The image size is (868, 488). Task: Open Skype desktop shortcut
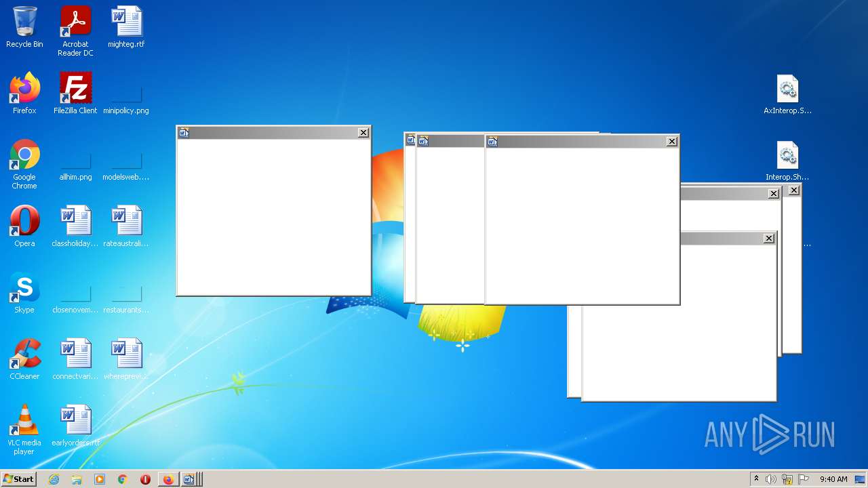[x=24, y=293]
